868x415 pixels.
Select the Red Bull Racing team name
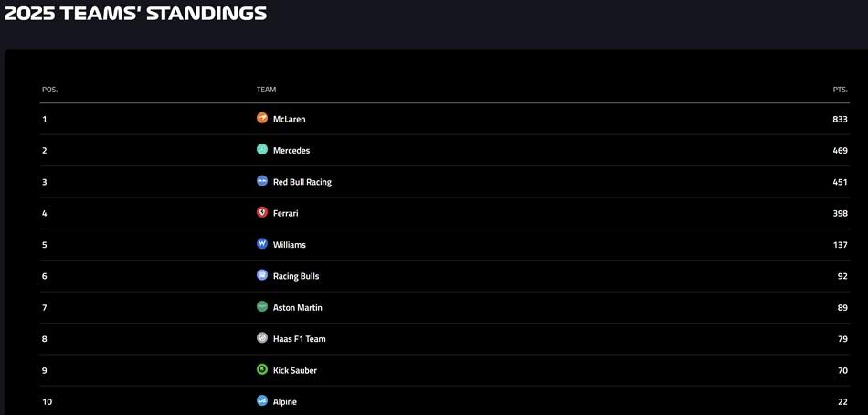point(302,182)
